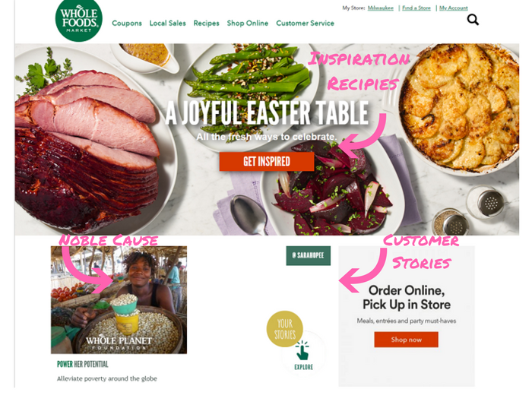
Task: Follow the Power Her Potential headline link
Action: pyautogui.click(x=82, y=364)
